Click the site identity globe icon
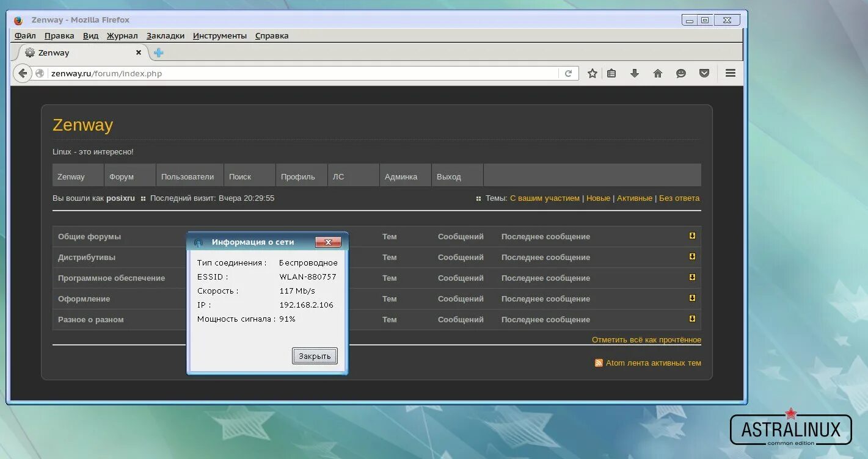The height and width of the screenshot is (459, 868). coord(40,73)
